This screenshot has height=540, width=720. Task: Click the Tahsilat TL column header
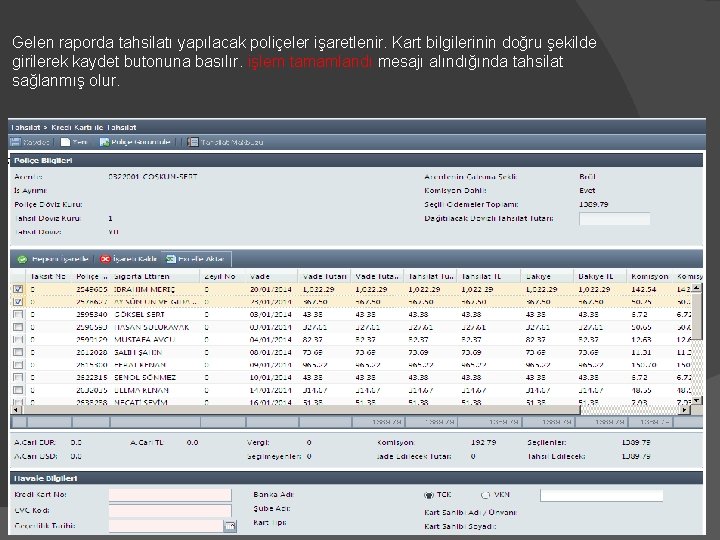pos(489,276)
